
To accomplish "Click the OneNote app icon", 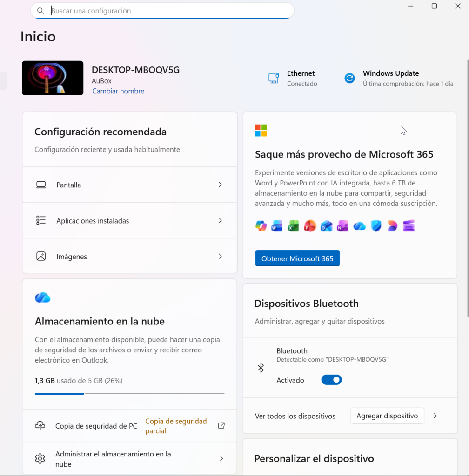I will [342, 226].
